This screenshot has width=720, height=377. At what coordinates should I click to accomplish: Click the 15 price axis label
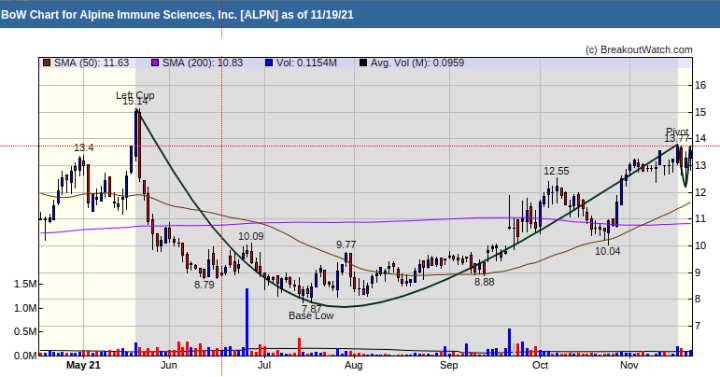click(x=700, y=112)
